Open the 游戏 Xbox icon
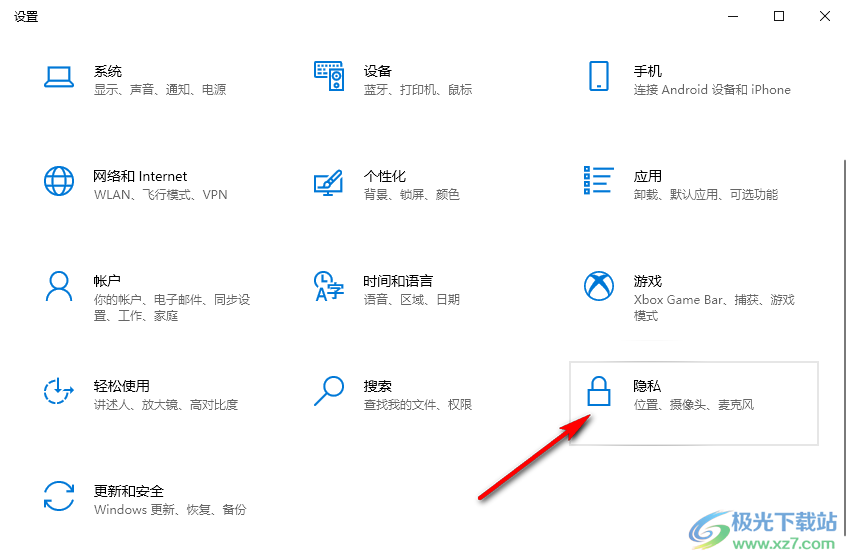This screenshot has width=848, height=560. click(x=599, y=286)
